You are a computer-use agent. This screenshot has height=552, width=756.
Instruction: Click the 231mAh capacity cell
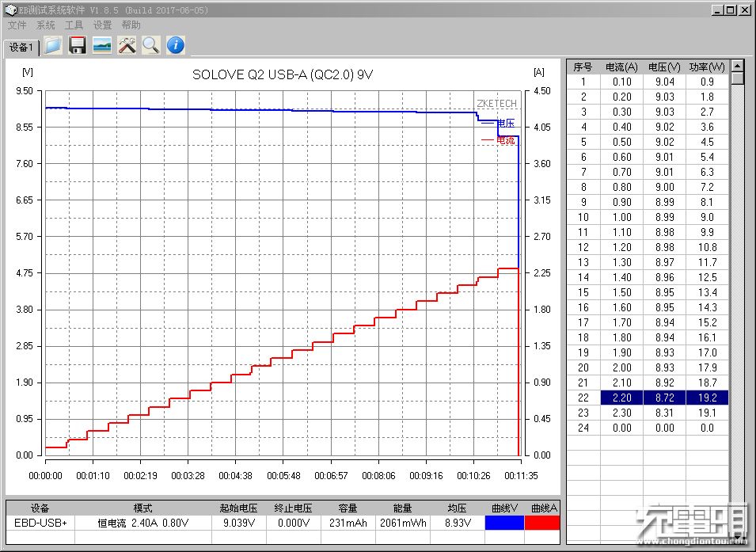click(348, 523)
